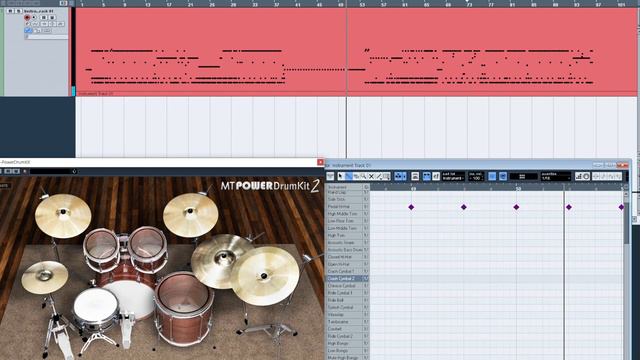Click the first purple Pedal Hi-Hat note diamond

411,207
